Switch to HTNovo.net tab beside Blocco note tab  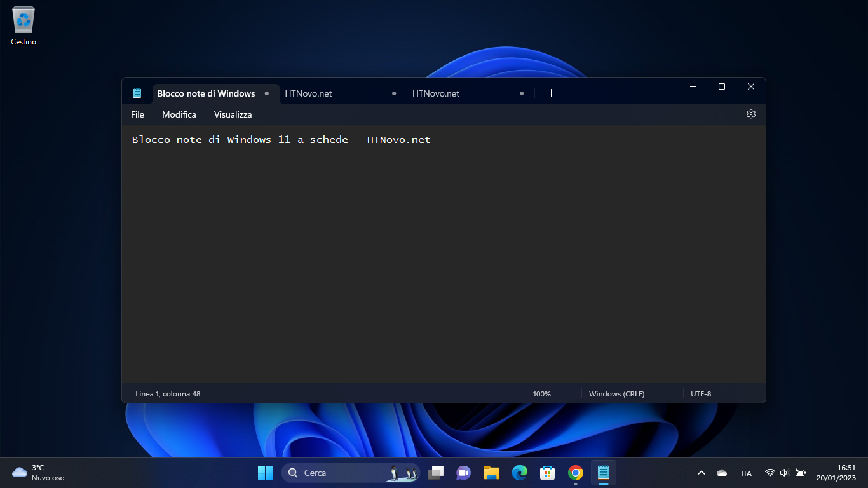343,93
